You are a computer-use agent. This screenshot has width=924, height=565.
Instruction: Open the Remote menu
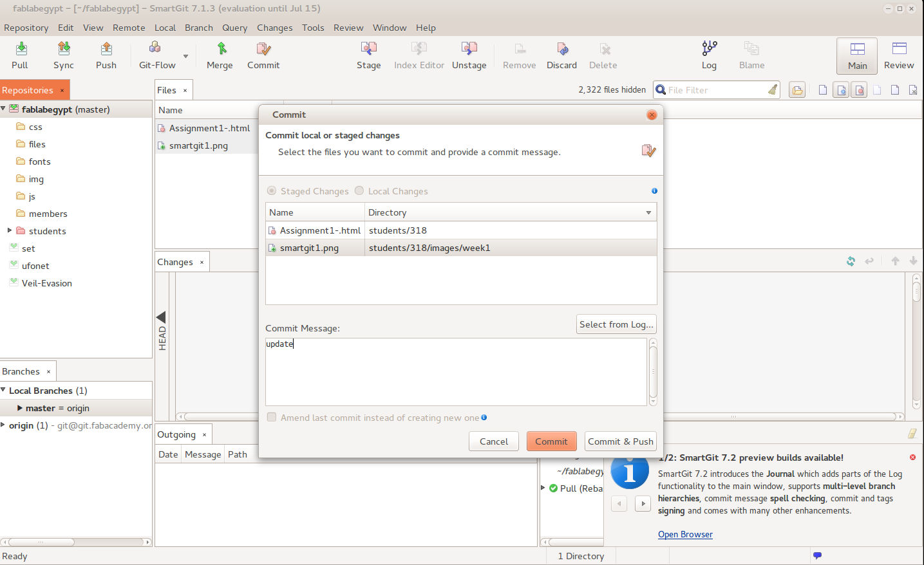coord(129,28)
